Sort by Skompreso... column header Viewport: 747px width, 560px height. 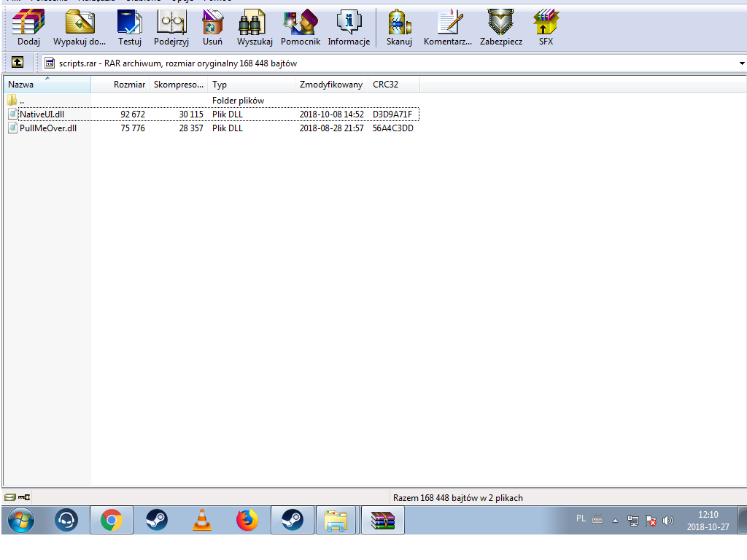(x=179, y=85)
